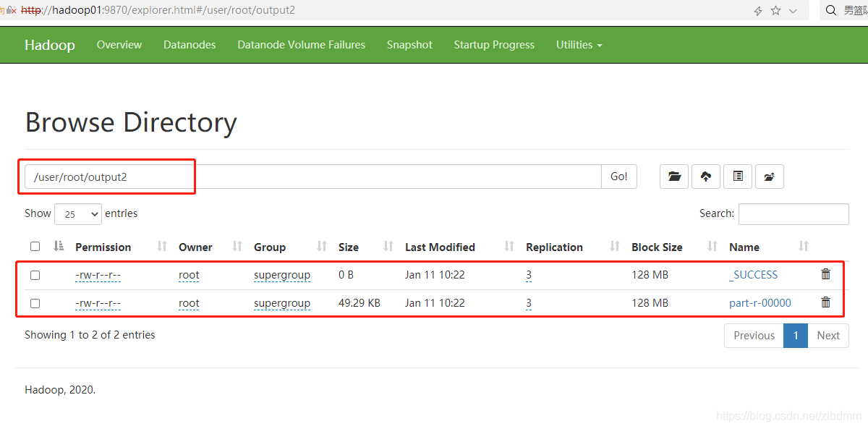Open the Startup Progress tab
The width and height of the screenshot is (868, 429).
494,45
